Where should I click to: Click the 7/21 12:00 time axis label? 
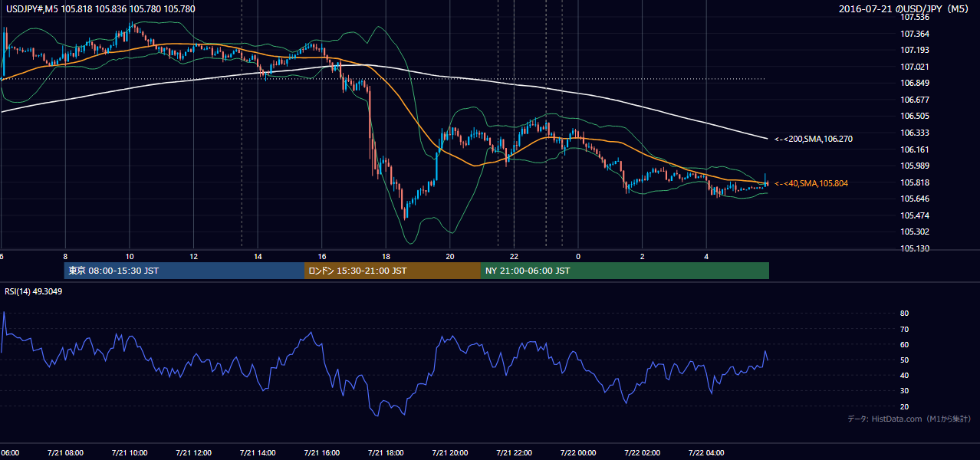click(193, 453)
